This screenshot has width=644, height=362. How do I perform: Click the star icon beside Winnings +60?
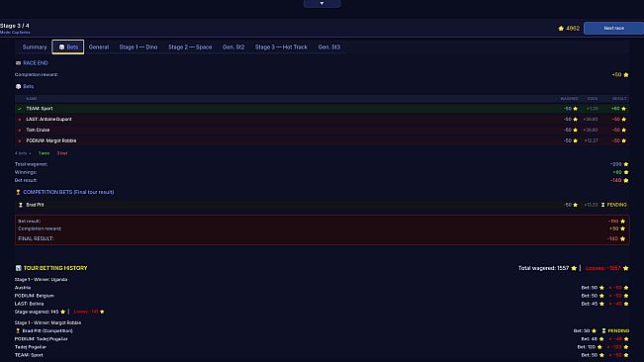tap(626, 172)
